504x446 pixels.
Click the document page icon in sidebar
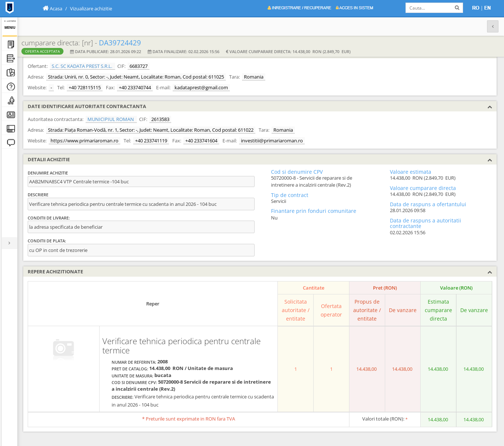pyautogui.click(x=11, y=45)
